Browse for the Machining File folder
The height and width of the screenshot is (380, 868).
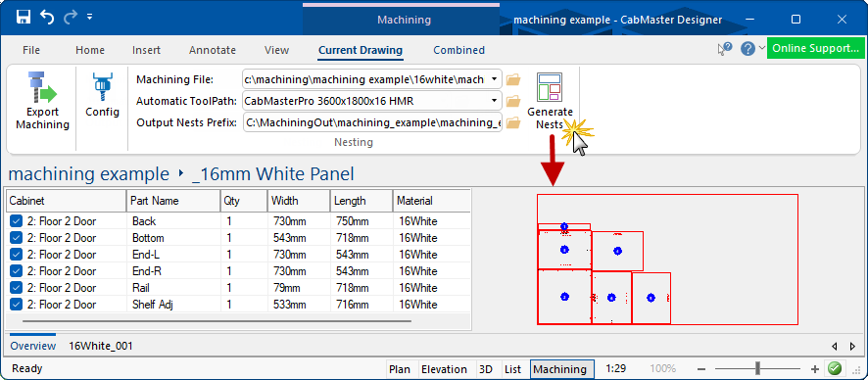513,79
